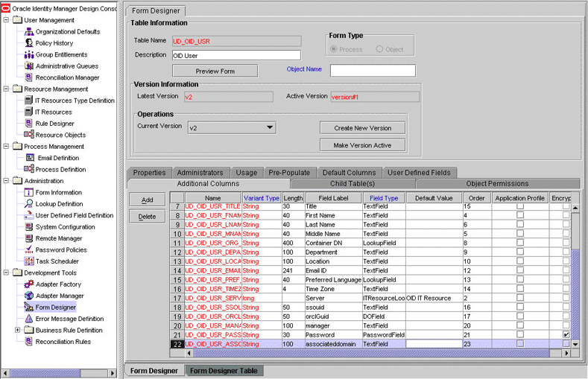Click the table horizontal scrollbar thumb
Image resolution: width=588 pixels, height=379 pixels.
click(371, 353)
